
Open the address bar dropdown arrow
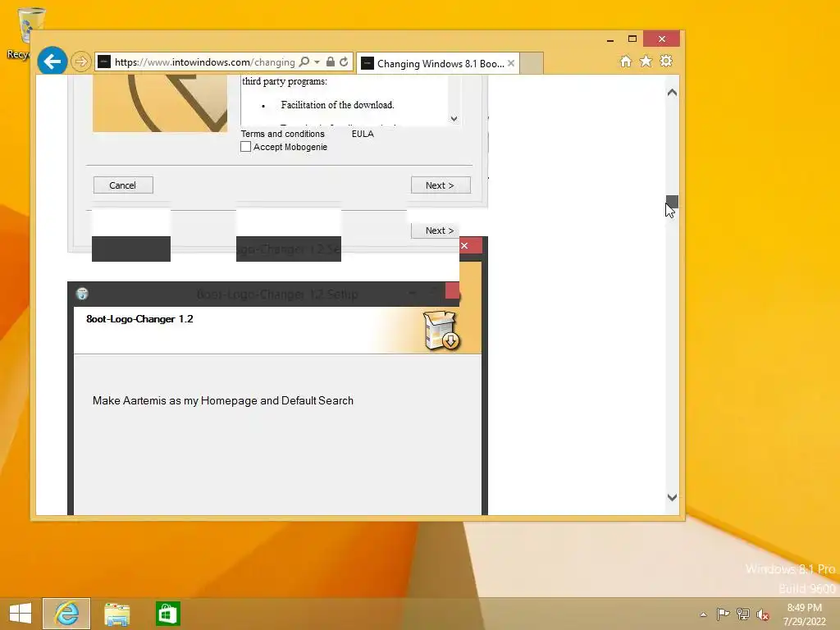click(x=317, y=62)
